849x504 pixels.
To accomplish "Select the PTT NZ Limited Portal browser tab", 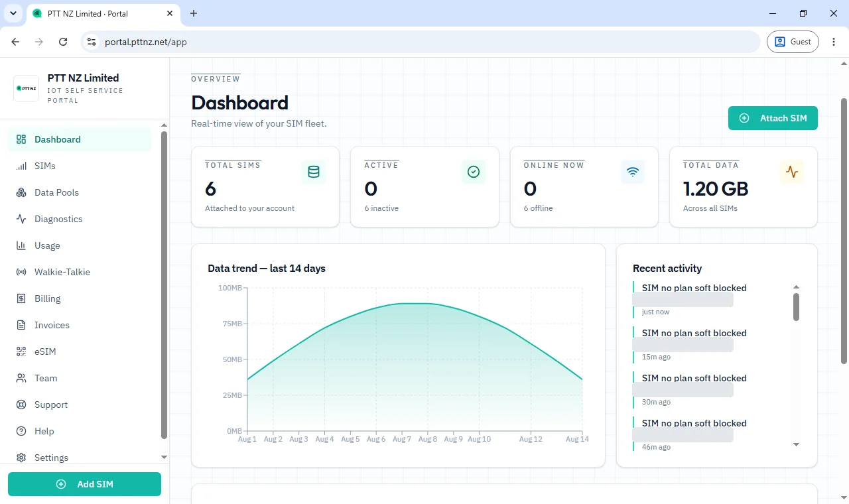I will click(103, 13).
